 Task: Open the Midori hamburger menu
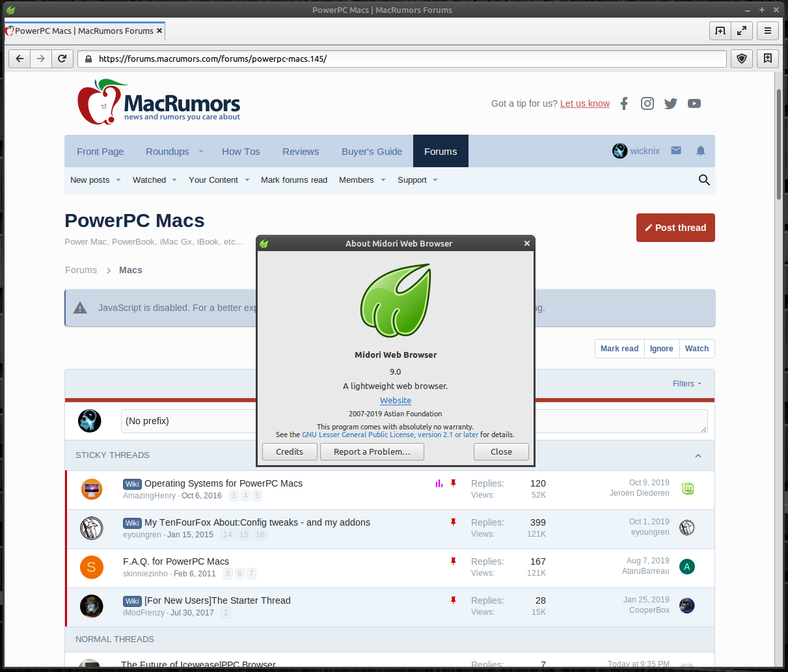coord(768,31)
